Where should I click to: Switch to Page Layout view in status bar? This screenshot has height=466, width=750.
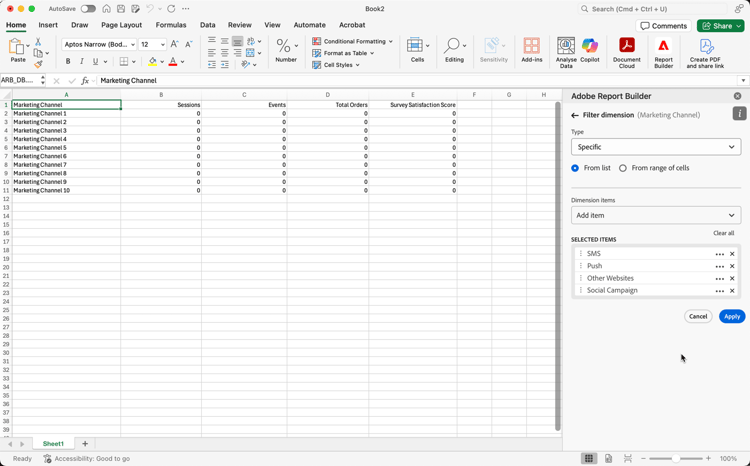[608, 458]
